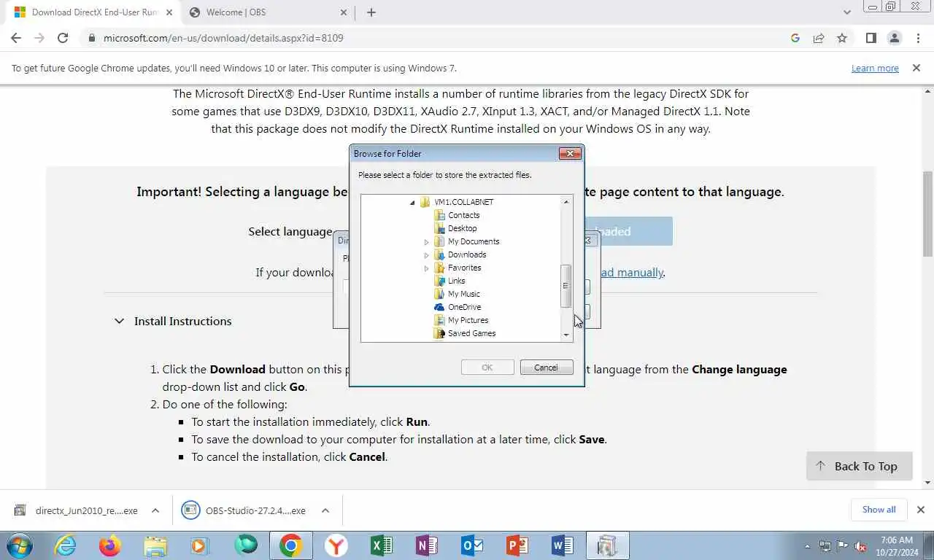Open a new Chrome tab
This screenshot has width=934, height=560.
(371, 12)
